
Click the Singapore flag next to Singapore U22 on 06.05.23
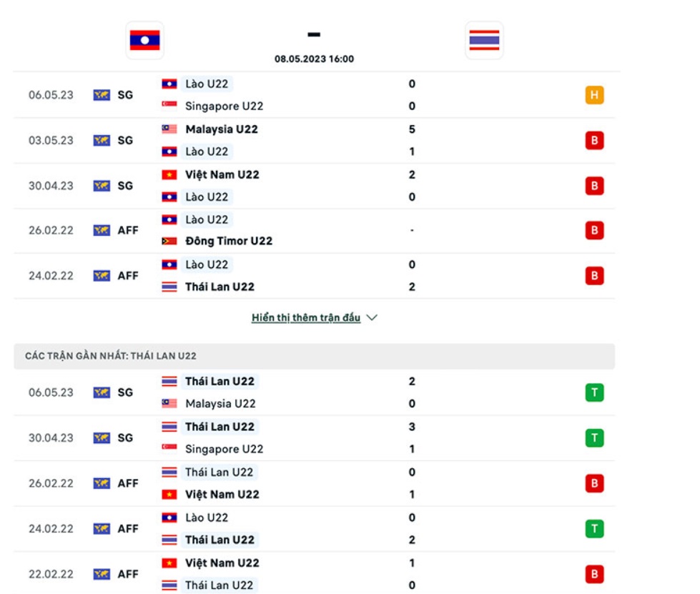click(169, 105)
